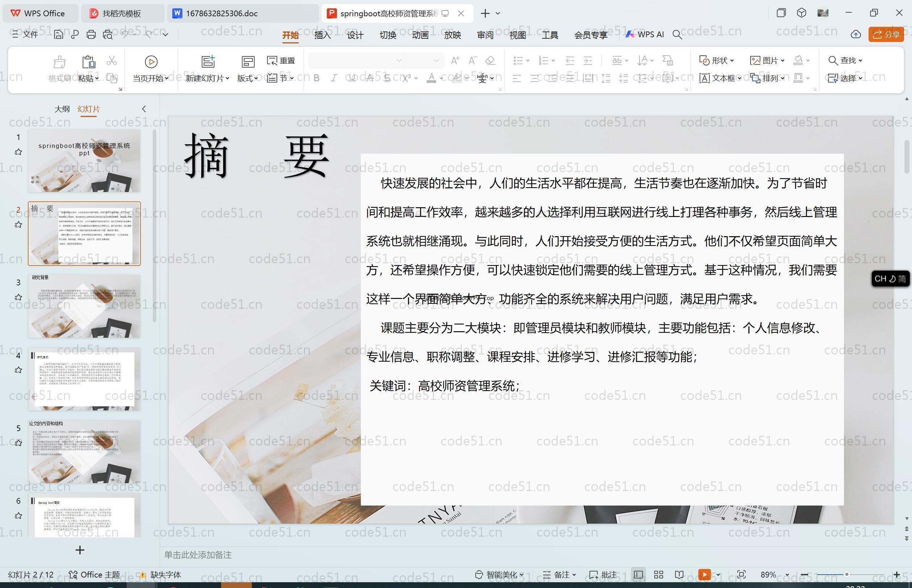Toggle Italic formatting

pyautogui.click(x=334, y=78)
